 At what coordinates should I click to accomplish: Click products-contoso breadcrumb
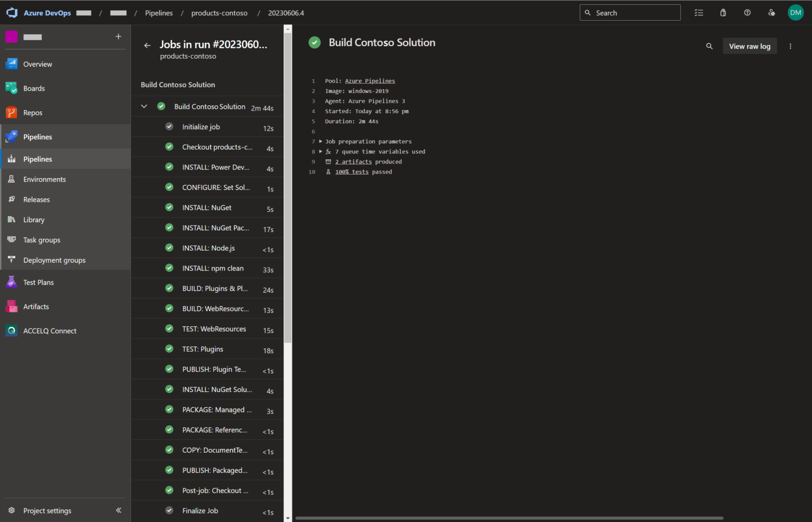[219, 13]
